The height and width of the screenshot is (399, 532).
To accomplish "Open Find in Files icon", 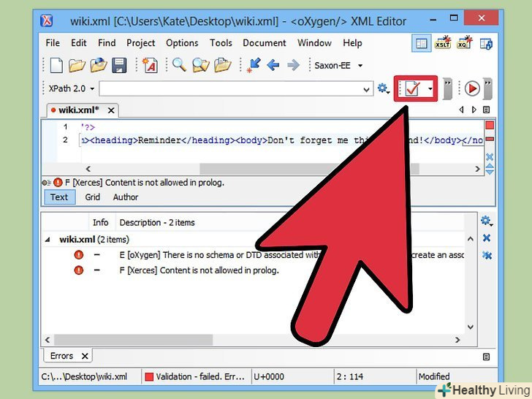I will 201,65.
